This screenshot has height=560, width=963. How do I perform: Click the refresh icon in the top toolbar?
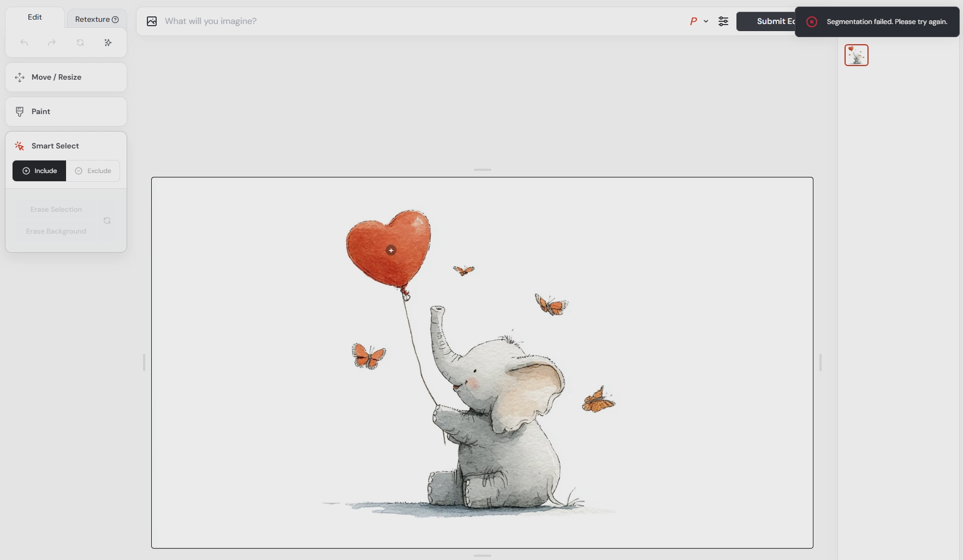click(x=80, y=43)
